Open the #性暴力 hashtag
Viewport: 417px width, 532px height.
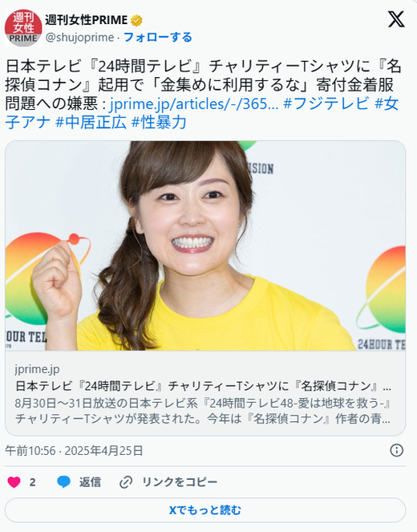click(159, 122)
